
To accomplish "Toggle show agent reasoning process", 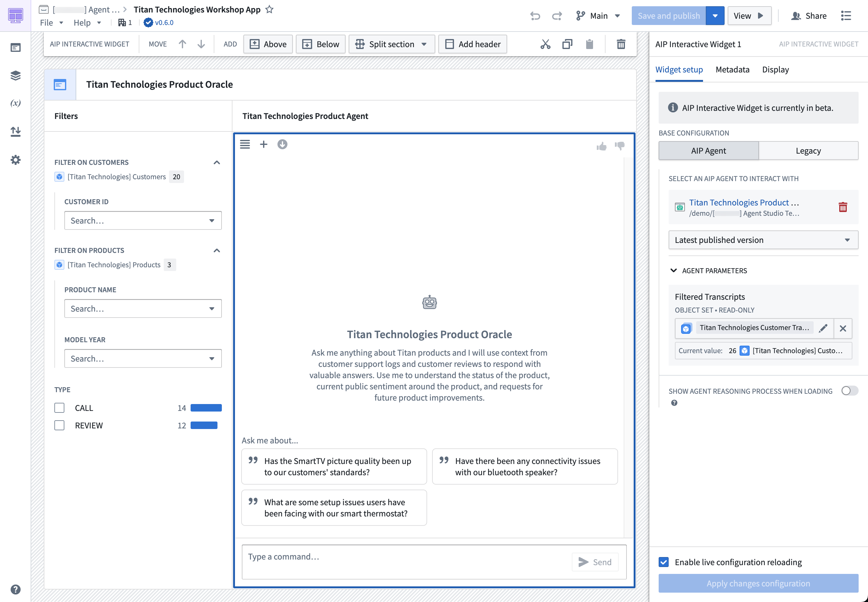I will pos(850,391).
